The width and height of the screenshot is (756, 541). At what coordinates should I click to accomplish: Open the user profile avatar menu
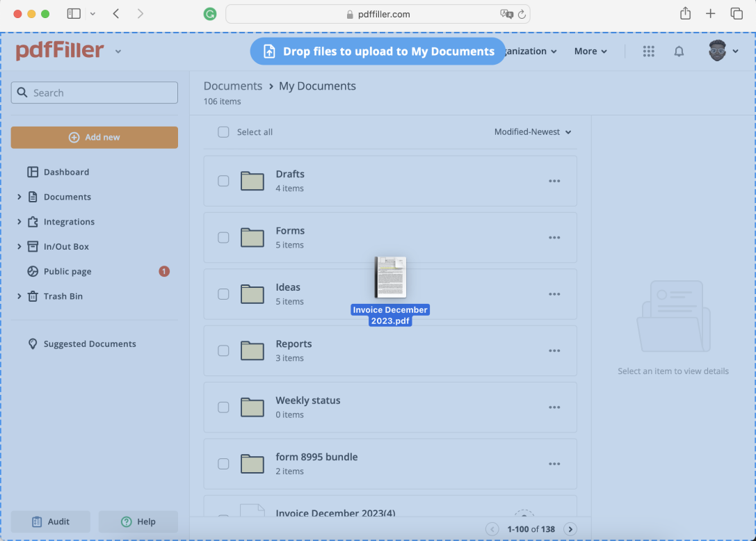point(723,51)
